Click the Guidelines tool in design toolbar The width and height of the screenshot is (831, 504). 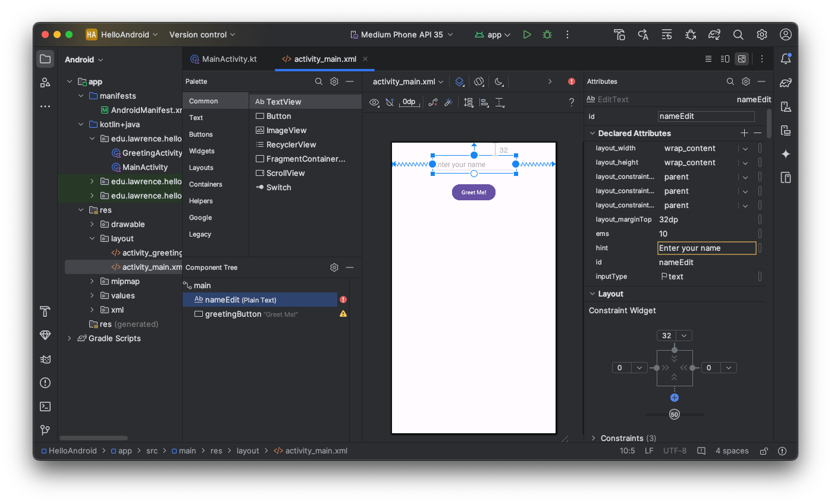(x=500, y=102)
